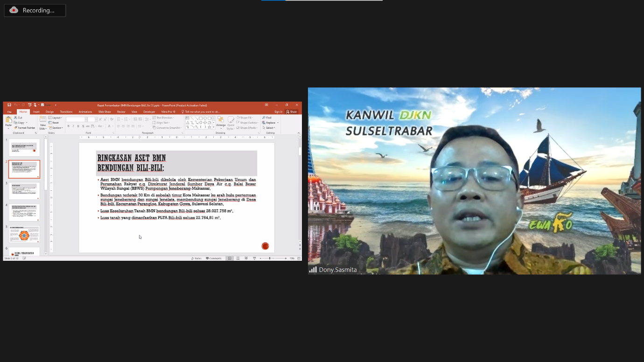Image resolution: width=644 pixels, height=362 pixels.
Task: Select the Format Painter tool
Action: pos(25,128)
